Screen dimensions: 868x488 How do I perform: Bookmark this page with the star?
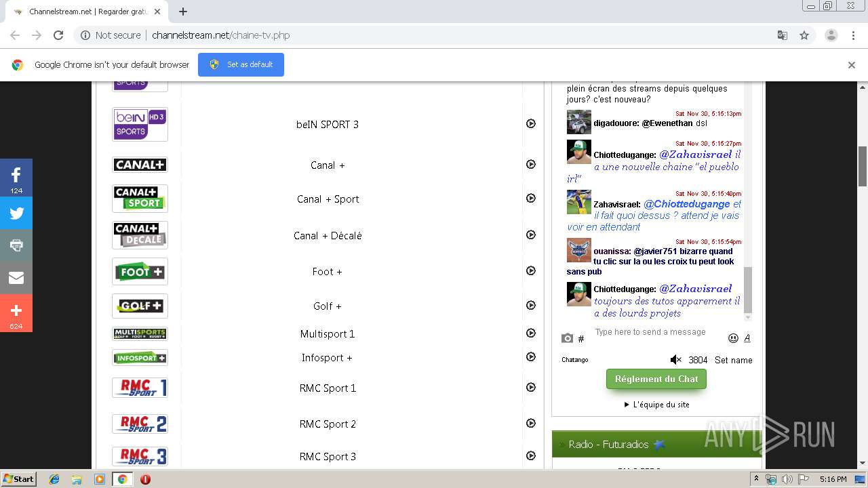coord(804,35)
